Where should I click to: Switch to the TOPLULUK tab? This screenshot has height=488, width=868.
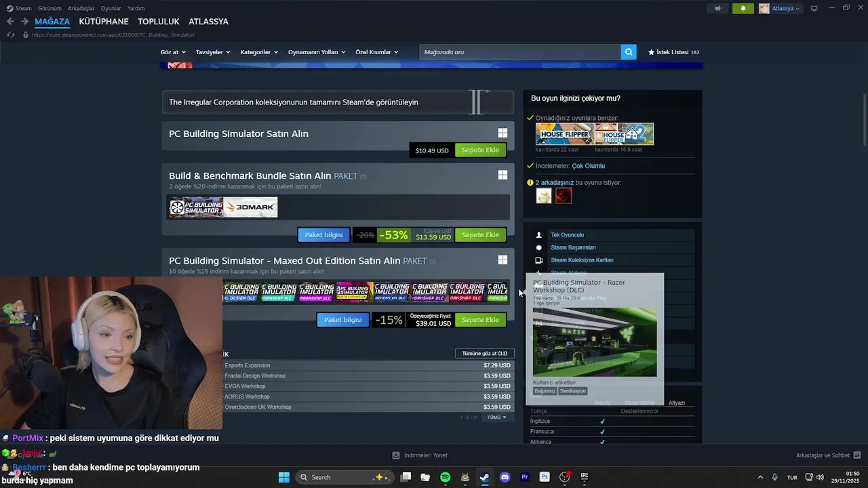[x=159, y=22]
